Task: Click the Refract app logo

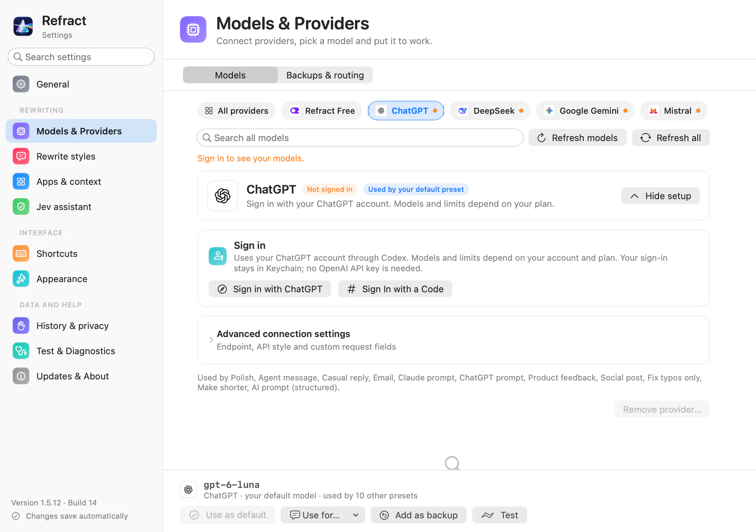Action: 23,26
